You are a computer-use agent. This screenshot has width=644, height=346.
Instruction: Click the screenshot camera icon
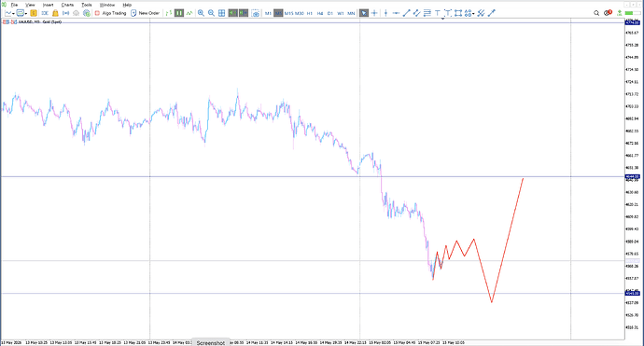256,13
